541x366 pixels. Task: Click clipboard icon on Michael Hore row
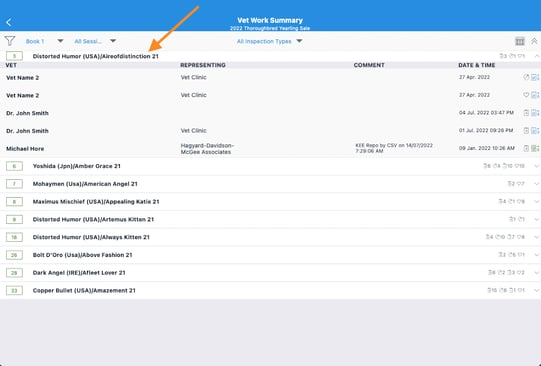pyautogui.click(x=526, y=148)
